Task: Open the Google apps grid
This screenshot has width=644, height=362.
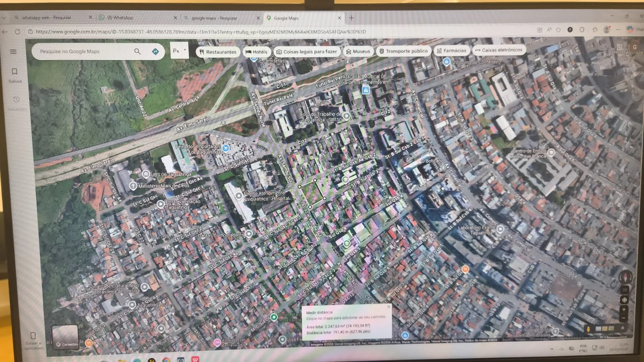Action: [620, 48]
